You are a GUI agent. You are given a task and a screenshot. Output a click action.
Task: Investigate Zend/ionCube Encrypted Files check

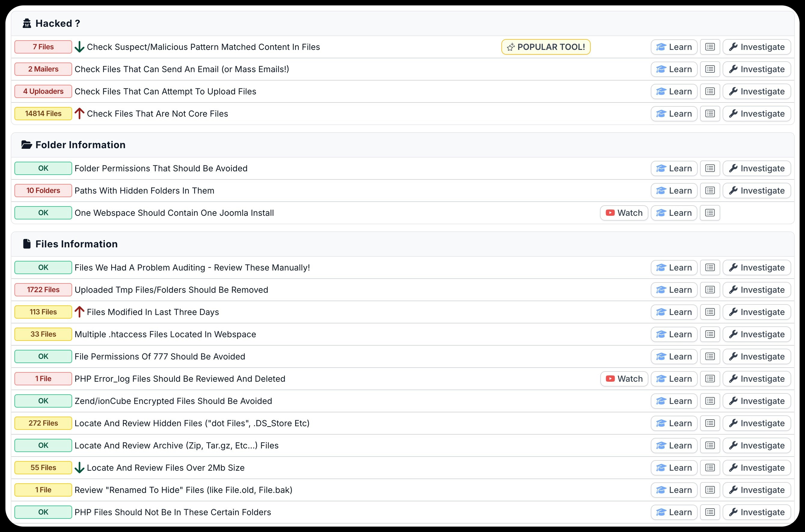(757, 401)
